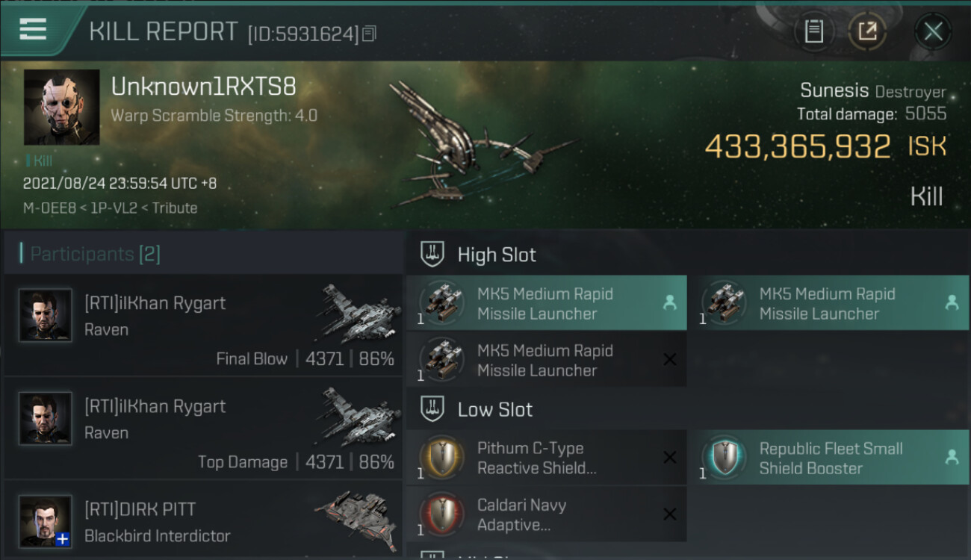Open DIRK PITT pilot portrait
This screenshot has width=971, height=560.
[46, 521]
